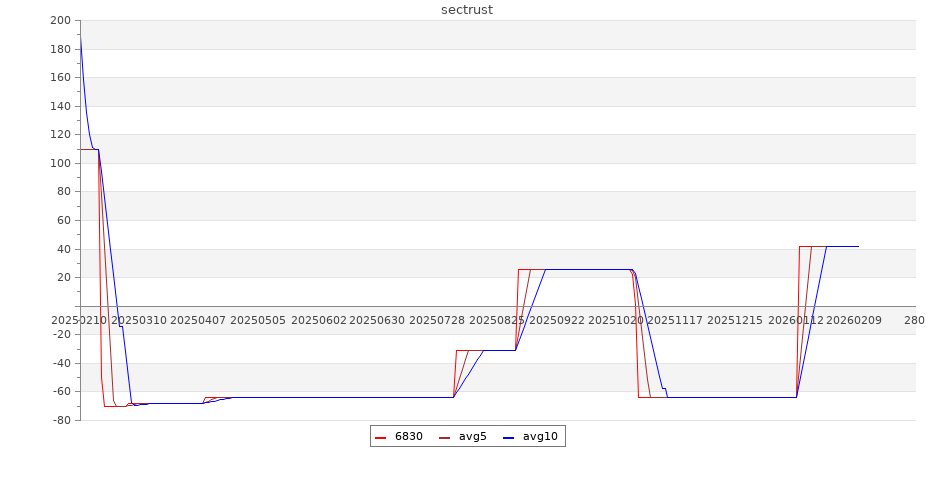935x500 pixels.
Task: Click the 'sectrust' chart title
Action: pos(467,10)
